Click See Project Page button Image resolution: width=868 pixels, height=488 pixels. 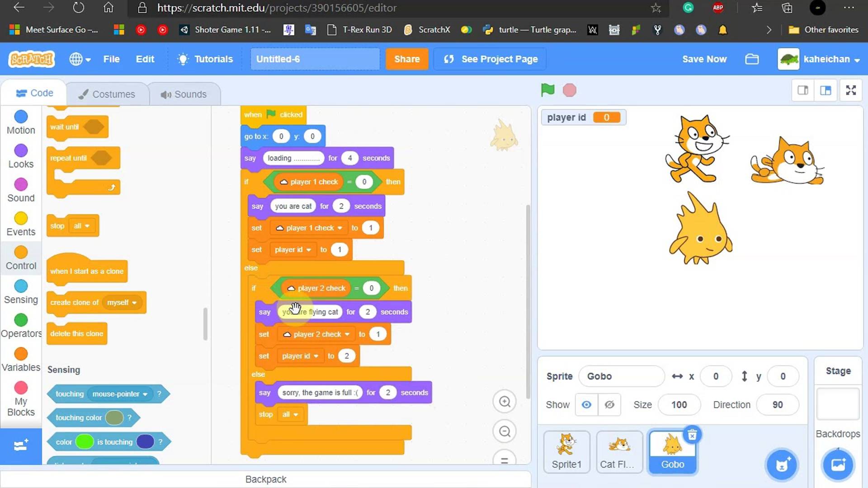491,59
